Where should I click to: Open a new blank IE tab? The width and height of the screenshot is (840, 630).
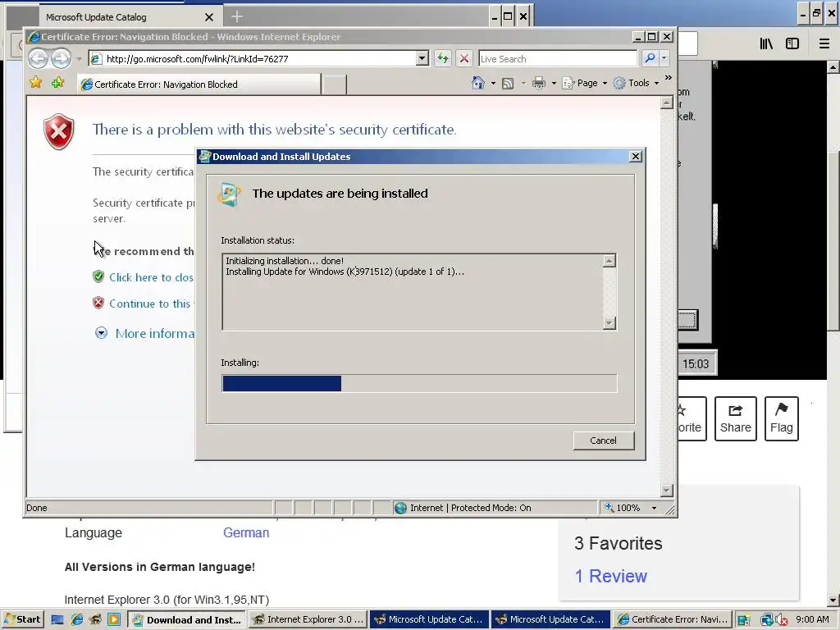pyautogui.click(x=335, y=84)
